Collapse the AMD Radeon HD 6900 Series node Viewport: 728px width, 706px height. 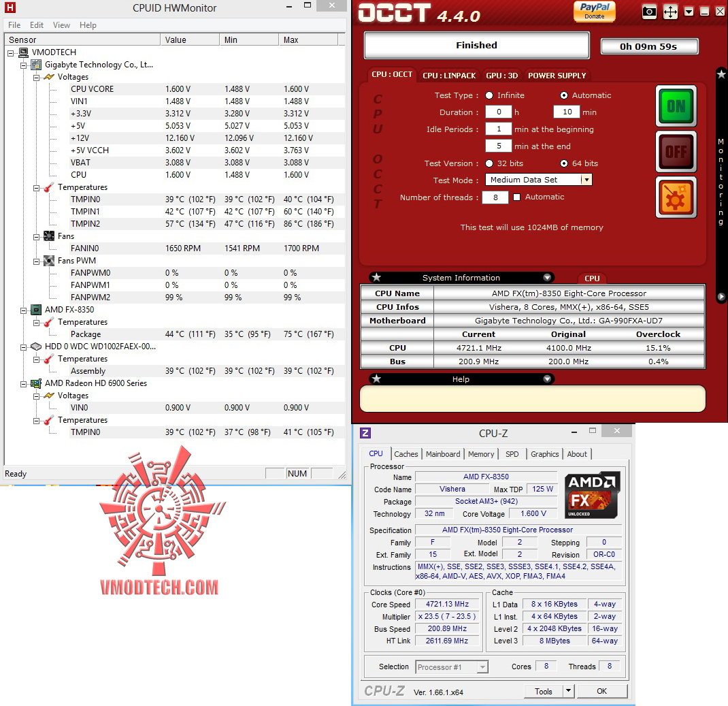23,384
